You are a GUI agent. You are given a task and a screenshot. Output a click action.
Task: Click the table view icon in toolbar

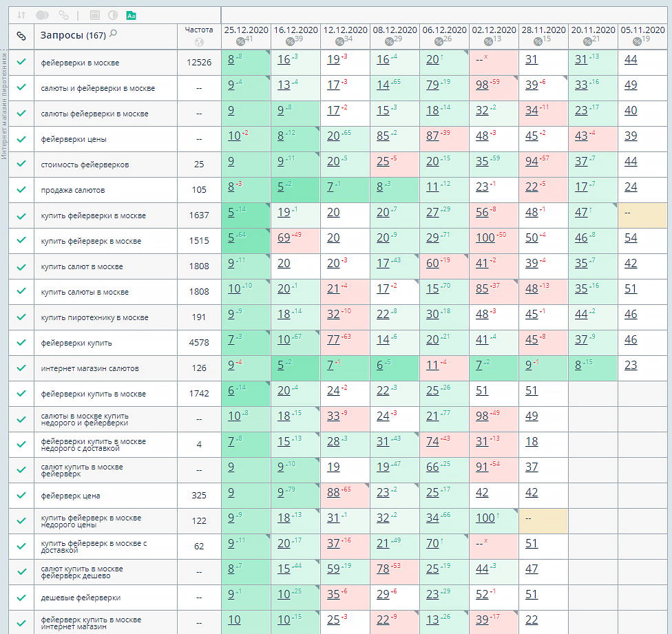94,14
